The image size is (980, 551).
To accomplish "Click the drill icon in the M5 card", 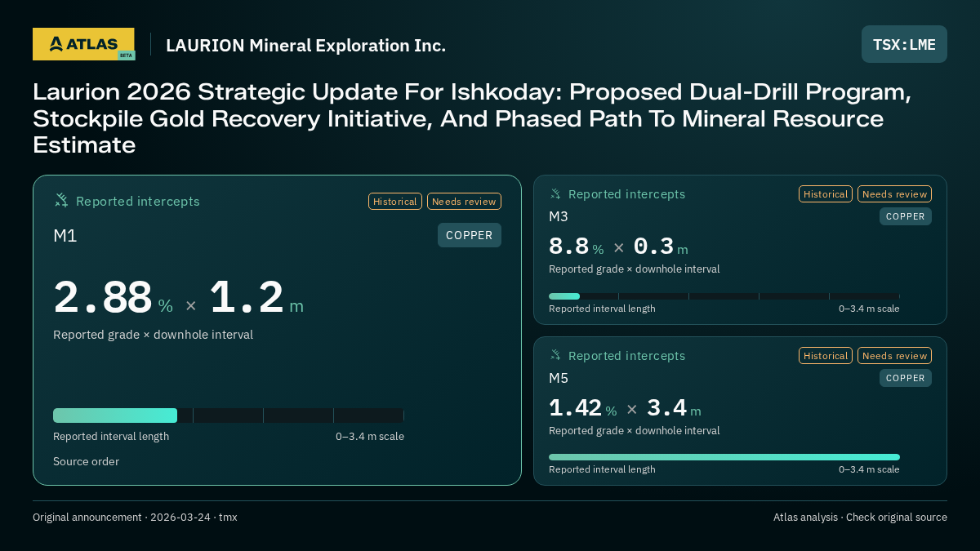I will [x=555, y=355].
